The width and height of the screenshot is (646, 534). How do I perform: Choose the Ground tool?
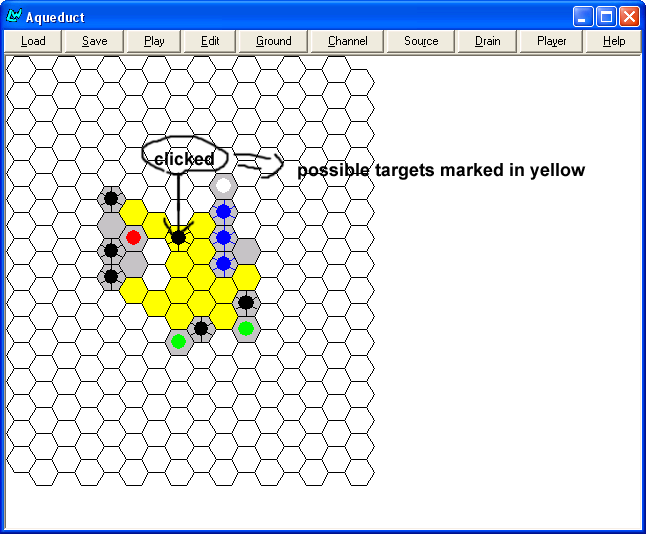pyautogui.click(x=273, y=41)
